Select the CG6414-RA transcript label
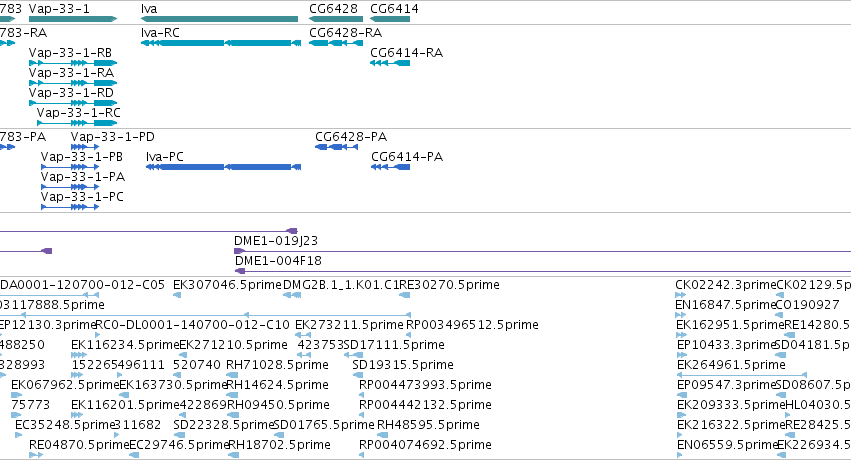This screenshot has height=460, width=851. (x=407, y=53)
